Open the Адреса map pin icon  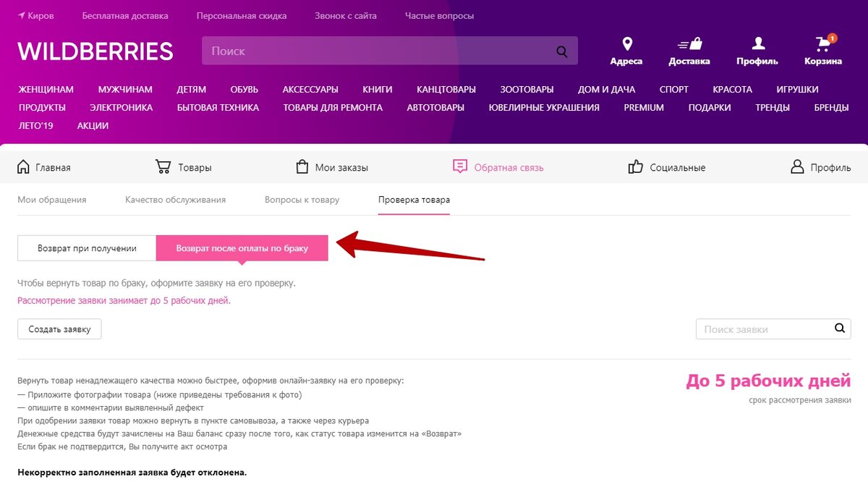[626, 44]
